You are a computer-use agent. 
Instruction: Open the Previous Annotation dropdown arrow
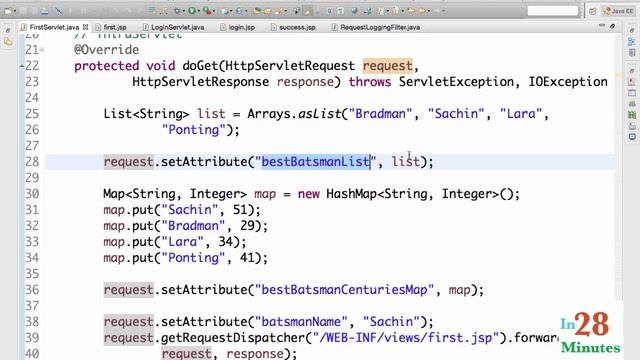click(402, 11)
